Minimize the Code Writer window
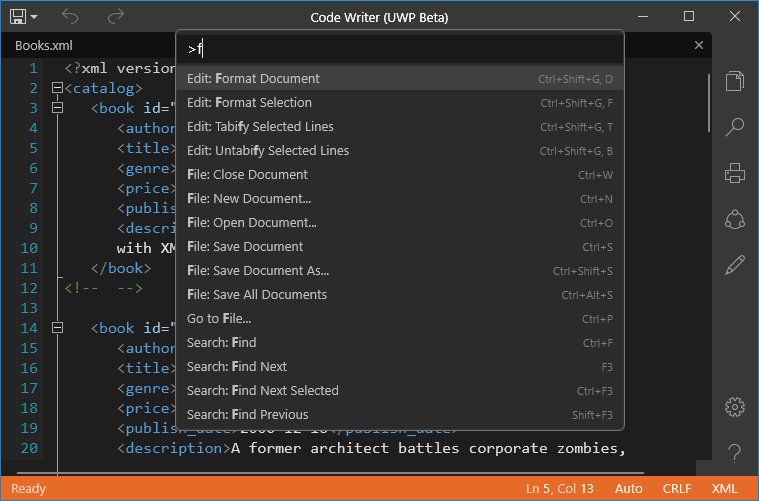Viewport: 759px width, 501px height. [643, 16]
